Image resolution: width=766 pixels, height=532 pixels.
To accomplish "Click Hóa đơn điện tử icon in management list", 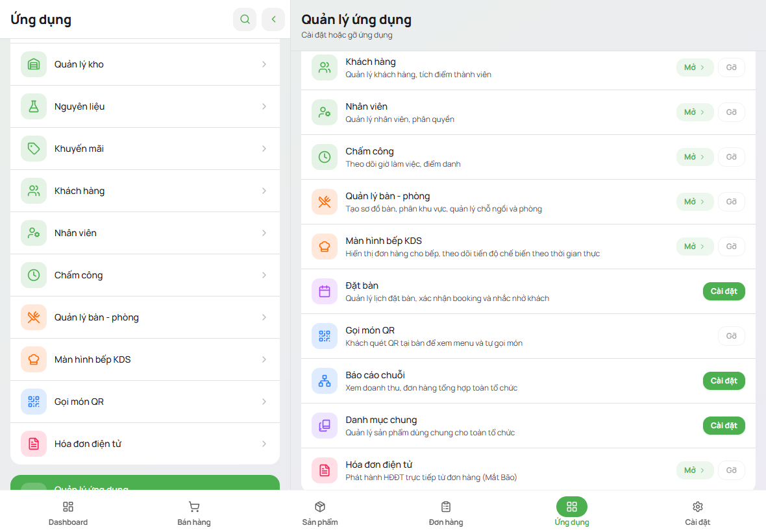I will coord(325,470).
